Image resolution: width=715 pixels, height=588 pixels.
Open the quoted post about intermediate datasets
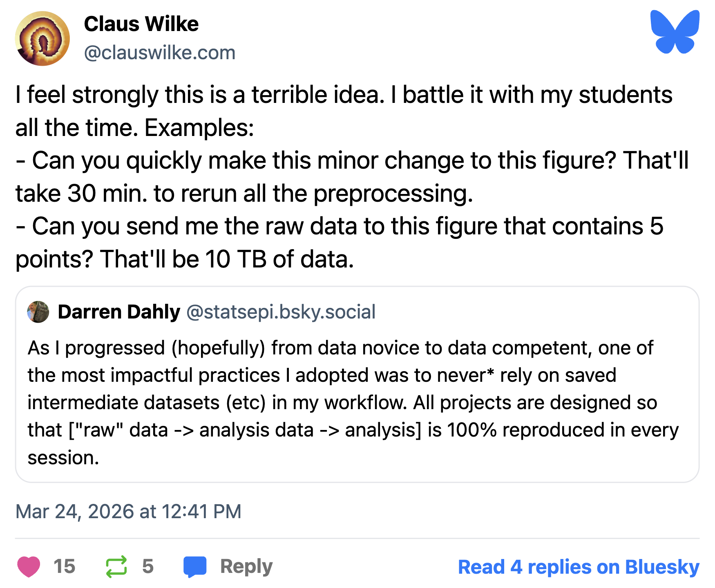357,384
